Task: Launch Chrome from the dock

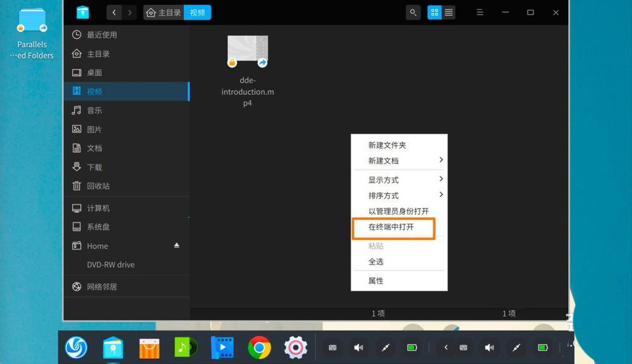Action: 259,347
